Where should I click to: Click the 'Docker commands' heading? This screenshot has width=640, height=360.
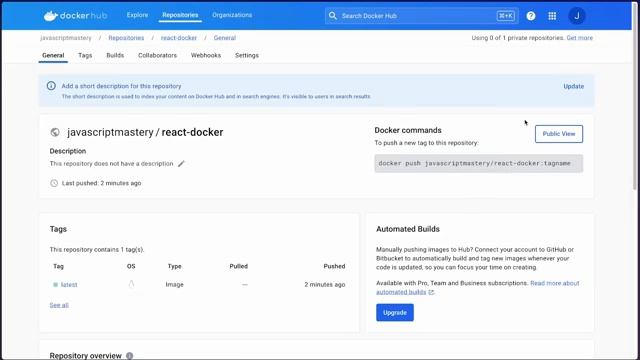tap(408, 130)
